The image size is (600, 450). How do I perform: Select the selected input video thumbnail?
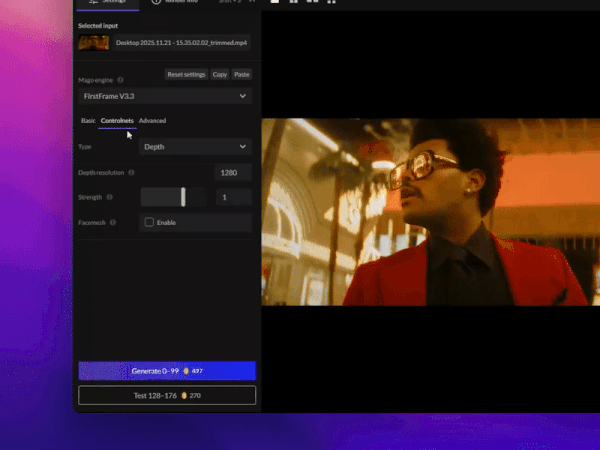click(x=93, y=42)
